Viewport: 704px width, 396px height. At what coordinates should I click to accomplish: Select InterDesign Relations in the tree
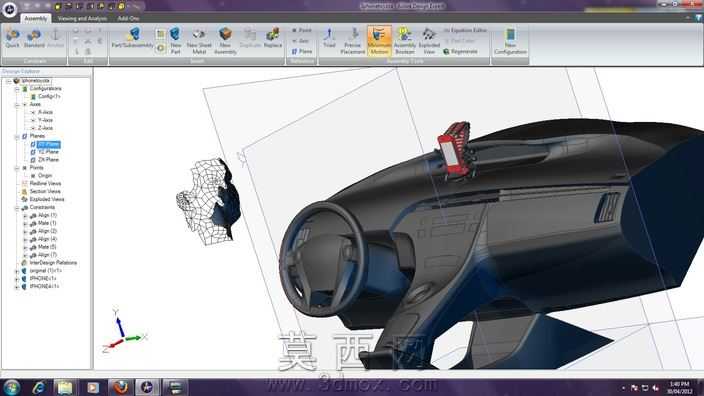(x=53, y=263)
